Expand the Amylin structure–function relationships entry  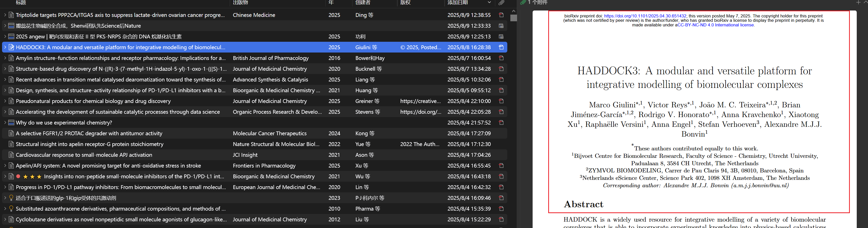point(5,58)
